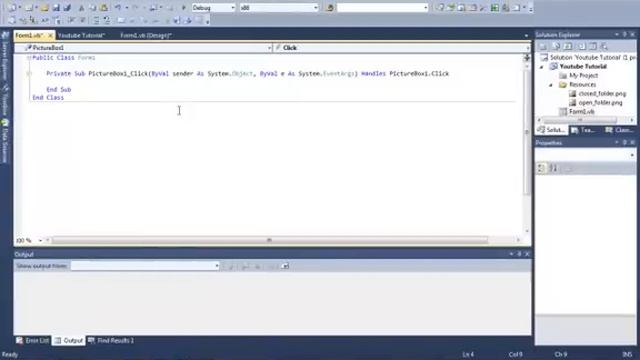Toggle word wrap in Output panel toolbar
The height and width of the screenshot is (360, 640).
[285, 266]
